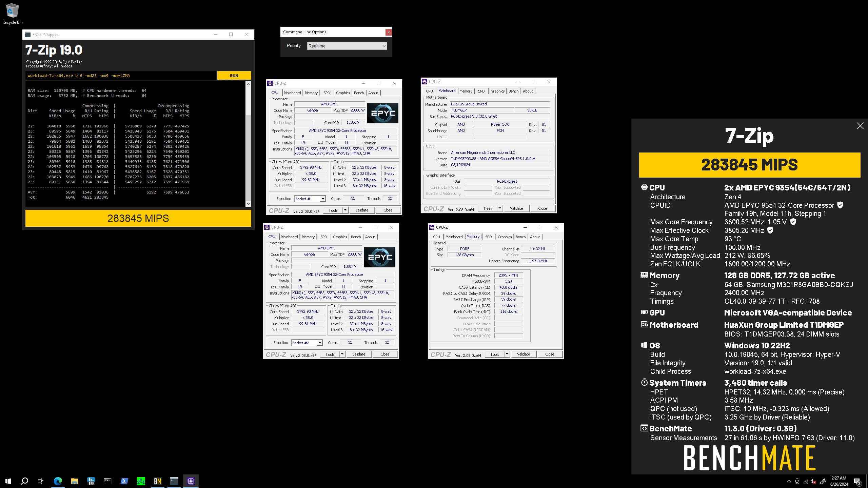
Task: Open the blue bar-chart app on the taskbar
Action: click(x=91, y=481)
